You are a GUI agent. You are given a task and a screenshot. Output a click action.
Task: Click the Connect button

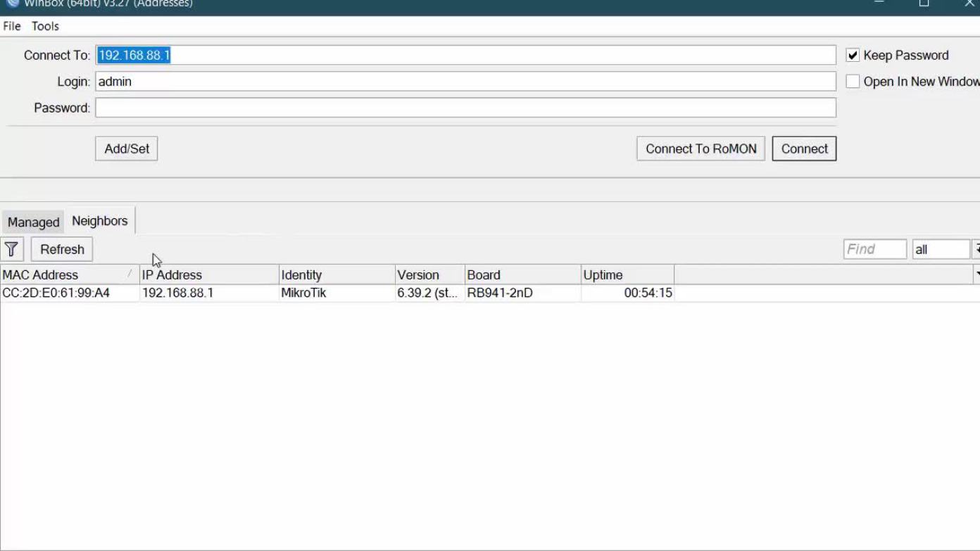[804, 148]
